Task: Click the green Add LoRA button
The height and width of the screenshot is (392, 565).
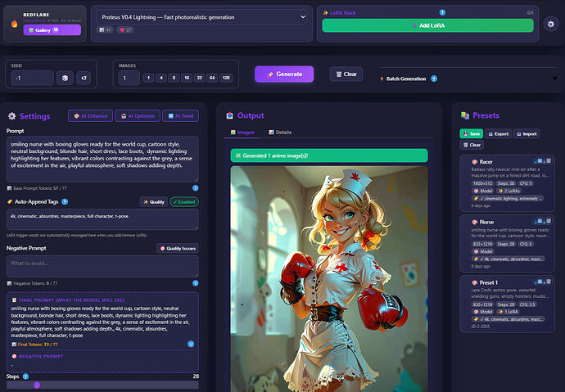Action: pos(427,25)
